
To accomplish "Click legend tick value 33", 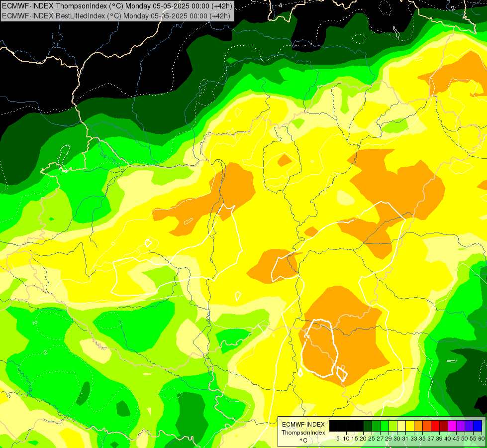I will (414, 439).
